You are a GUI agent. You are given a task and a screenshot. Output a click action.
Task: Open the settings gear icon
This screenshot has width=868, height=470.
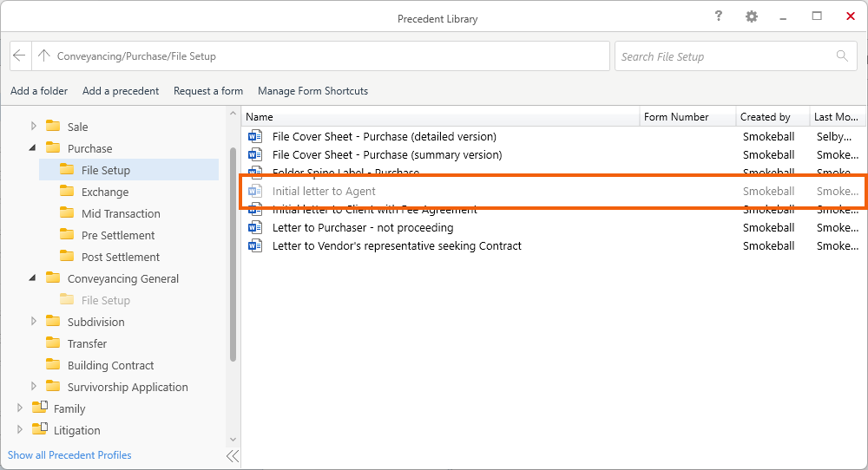point(752,16)
